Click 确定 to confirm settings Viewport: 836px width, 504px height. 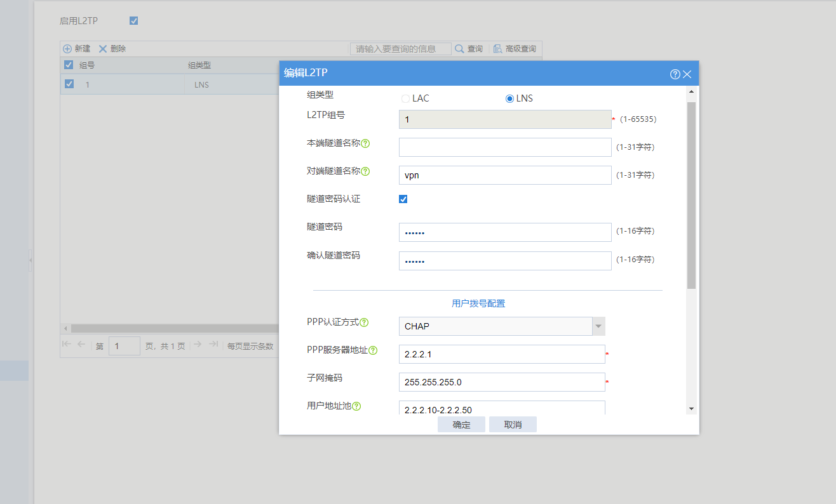click(x=461, y=425)
